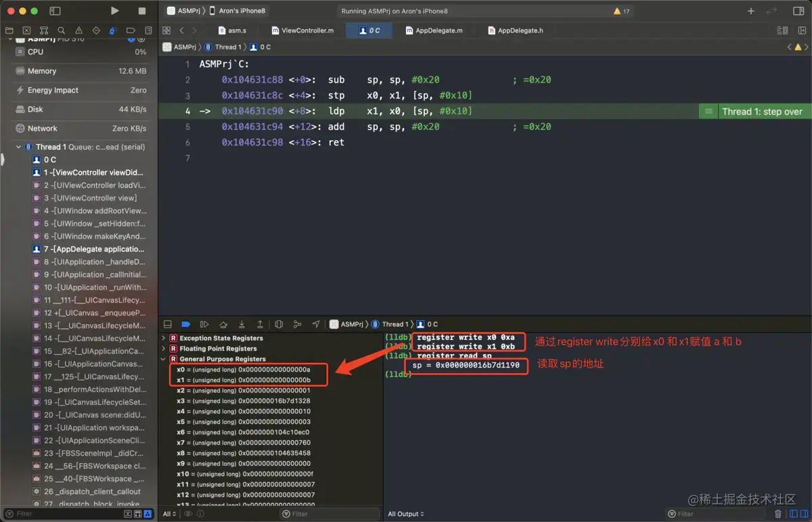
Task: Open the Project navigator folder icon
Action: coord(9,30)
